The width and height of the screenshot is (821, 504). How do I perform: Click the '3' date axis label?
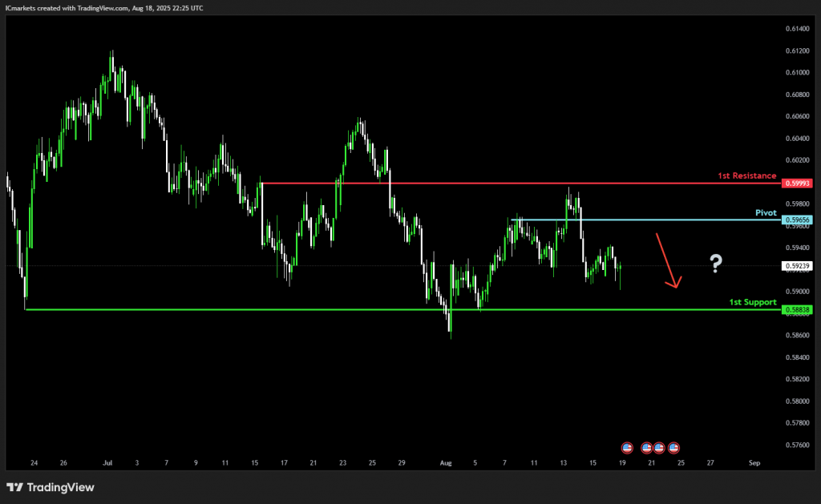click(x=137, y=462)
